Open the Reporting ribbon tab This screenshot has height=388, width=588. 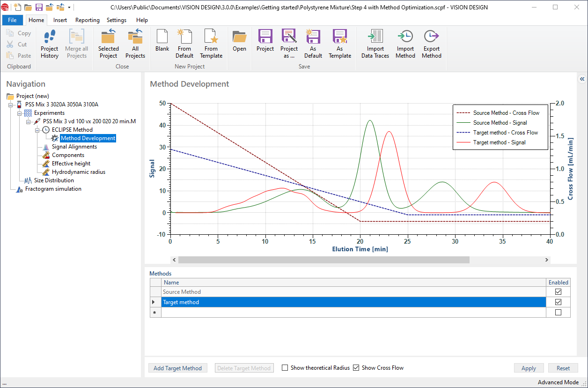[87, 20]
